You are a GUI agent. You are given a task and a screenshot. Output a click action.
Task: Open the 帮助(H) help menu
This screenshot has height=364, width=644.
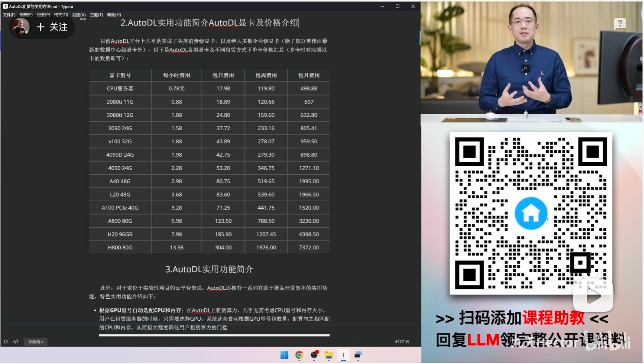point(114,15)
